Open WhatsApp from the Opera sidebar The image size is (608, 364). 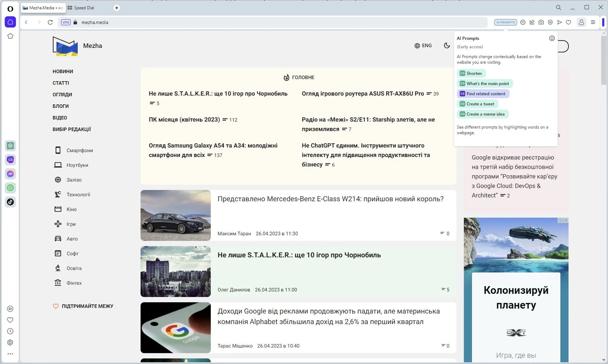[x=10, y=188]
